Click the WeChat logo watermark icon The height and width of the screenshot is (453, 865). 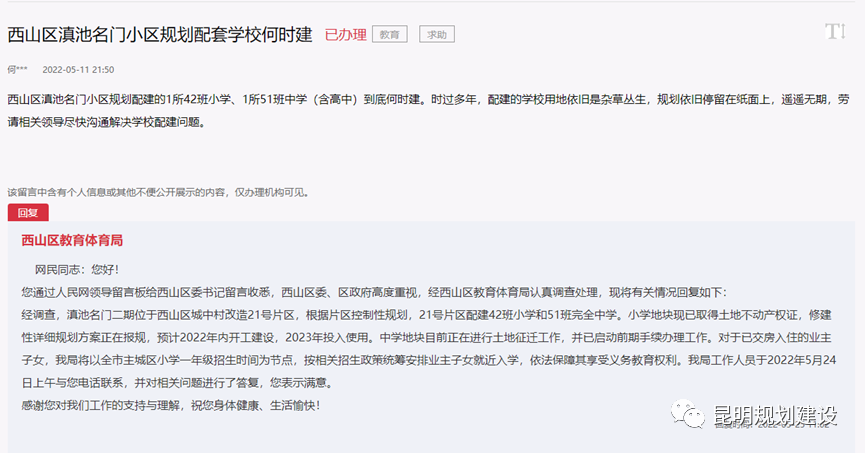pos(690,414)
